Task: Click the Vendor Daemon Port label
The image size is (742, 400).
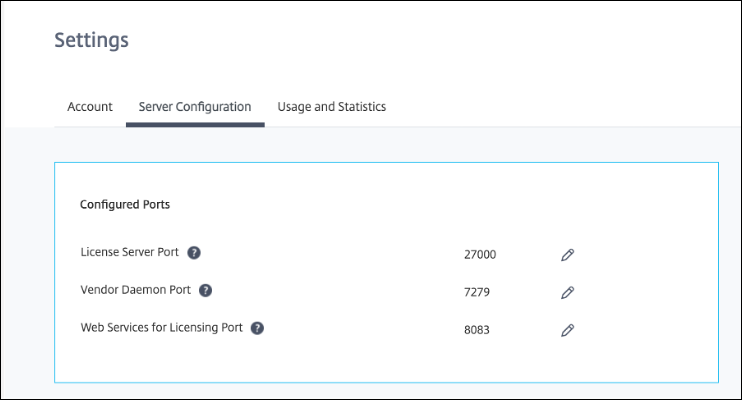Action: coord(135,290)
